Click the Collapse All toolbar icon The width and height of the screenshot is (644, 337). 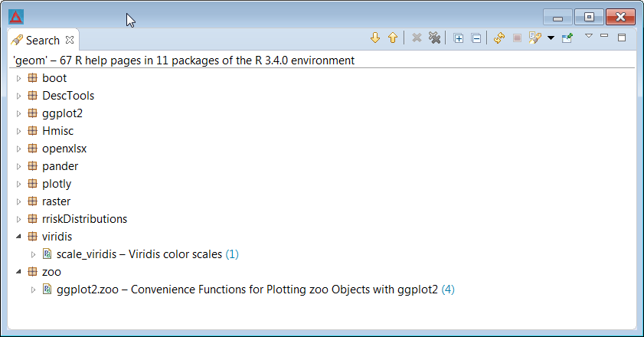click(x=476, y=38)
